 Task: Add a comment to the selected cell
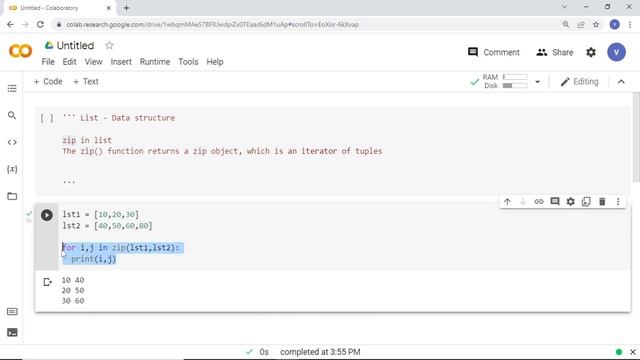pyautogui.click(x=555, y=202)
